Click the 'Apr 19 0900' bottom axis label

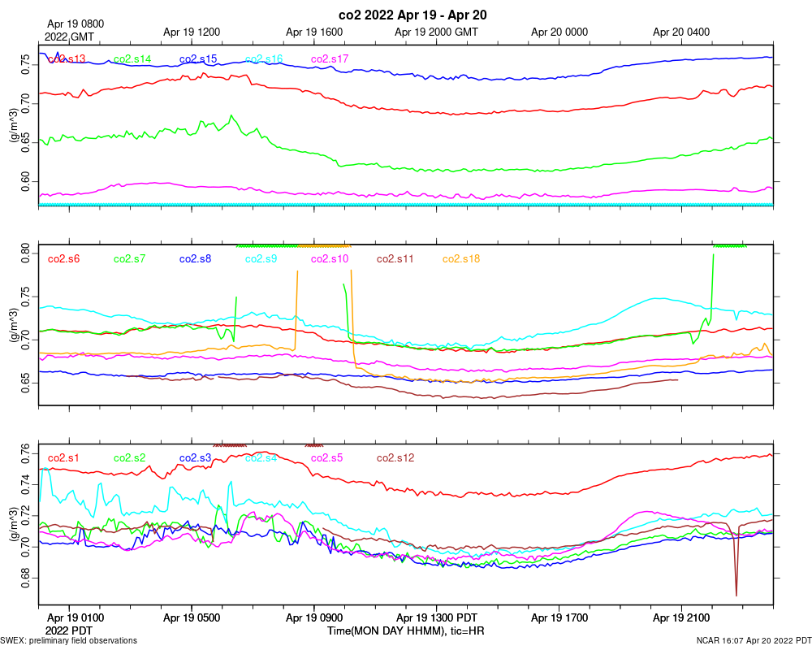tap(314, 617)
